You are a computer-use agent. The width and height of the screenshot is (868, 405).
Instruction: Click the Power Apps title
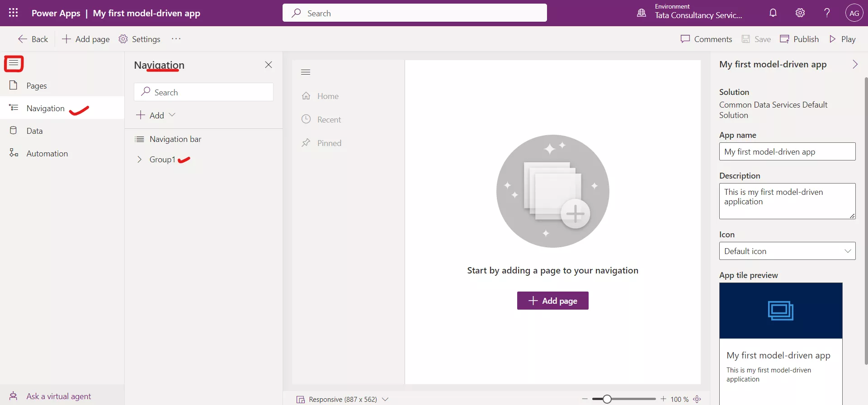[56, 13]
